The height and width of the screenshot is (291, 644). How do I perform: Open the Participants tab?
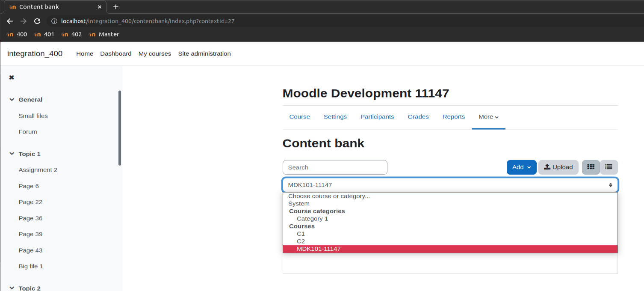[x=377, y=117]
